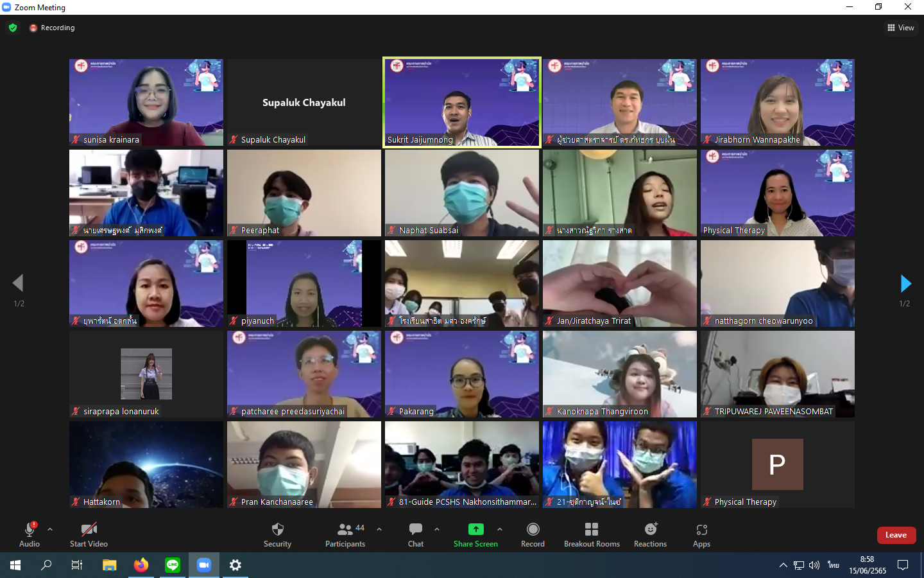Click the green encryption shield icon

tap(13, 28)
